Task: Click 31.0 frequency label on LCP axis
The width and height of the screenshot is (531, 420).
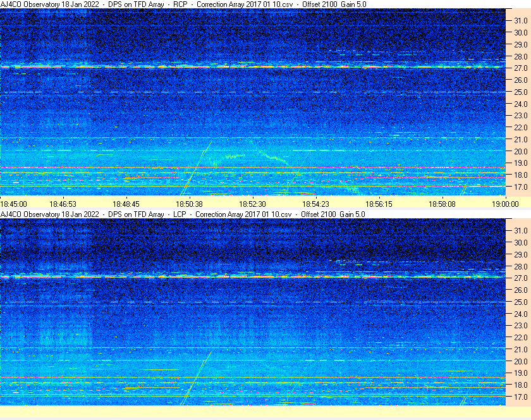Action: 521,230
